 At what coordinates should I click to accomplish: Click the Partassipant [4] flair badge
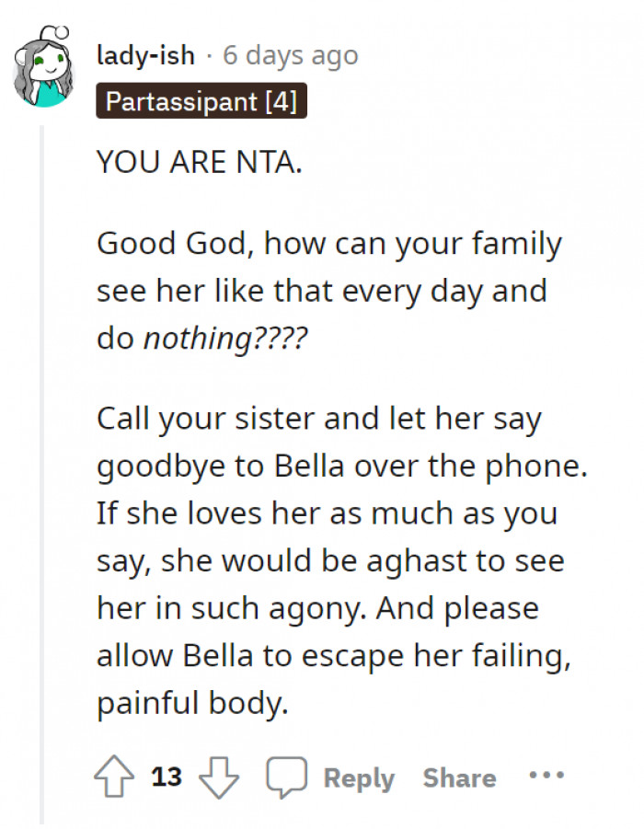coord(199,103)
